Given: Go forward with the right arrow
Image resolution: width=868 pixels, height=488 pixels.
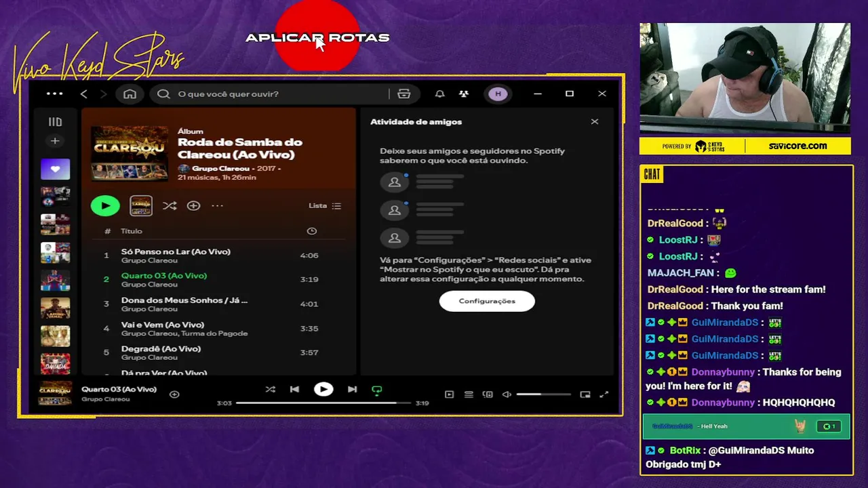Looking at the screenshot, I should click(x=104, y=94).
